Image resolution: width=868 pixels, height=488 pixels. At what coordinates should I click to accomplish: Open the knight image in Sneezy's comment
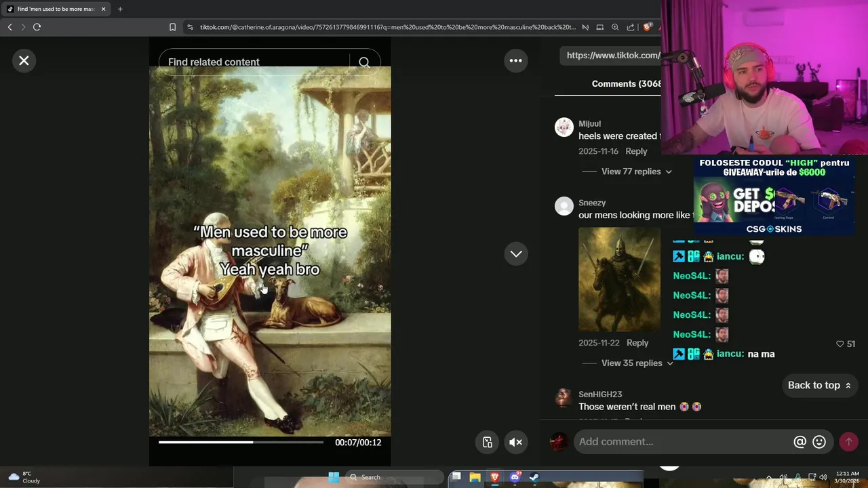click(619, 279)
